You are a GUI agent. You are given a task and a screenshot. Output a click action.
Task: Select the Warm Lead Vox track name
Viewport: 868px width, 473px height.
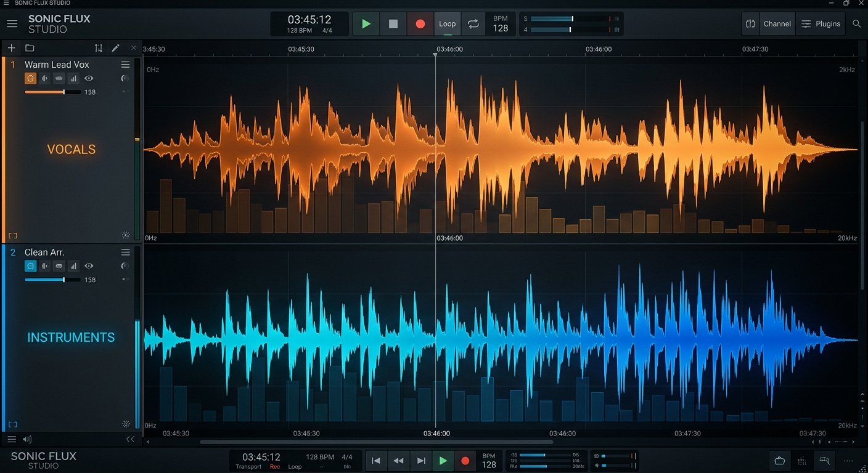(57, 64)
